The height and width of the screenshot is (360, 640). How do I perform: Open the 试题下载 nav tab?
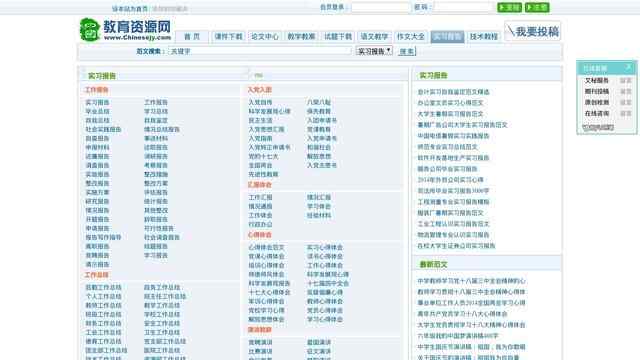338,36
